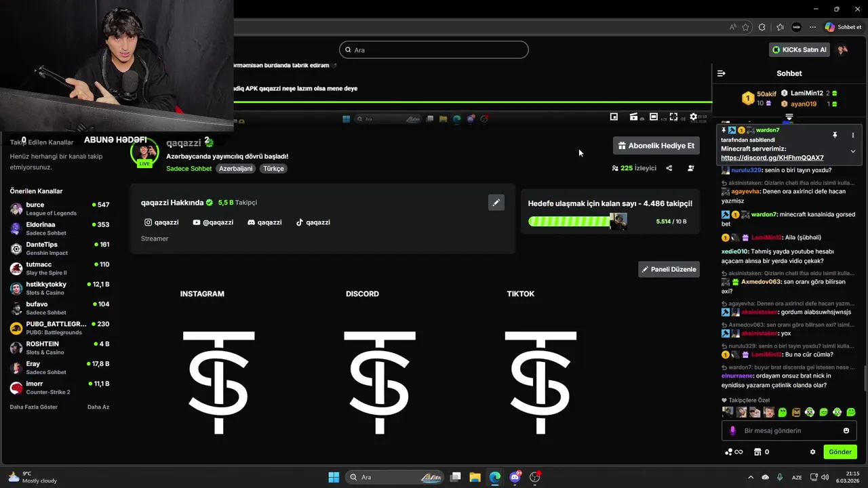Image resolution: width=868 pixels, height=488 pixels.
Task: Unpin the pinned wardon7 message
Action: pyautogui.click(x=835, y=136)
